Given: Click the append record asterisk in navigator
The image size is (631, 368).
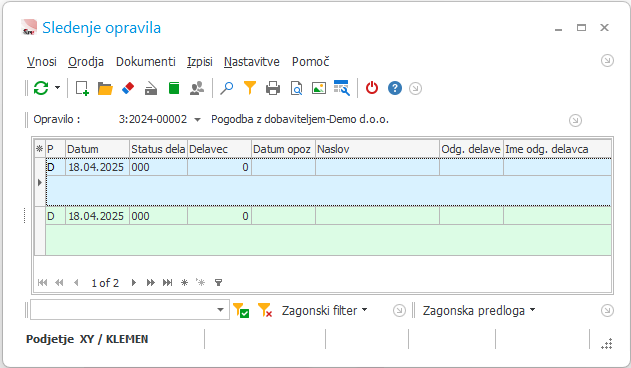Looking at the screenshot, I should click(x=184, y=283).
